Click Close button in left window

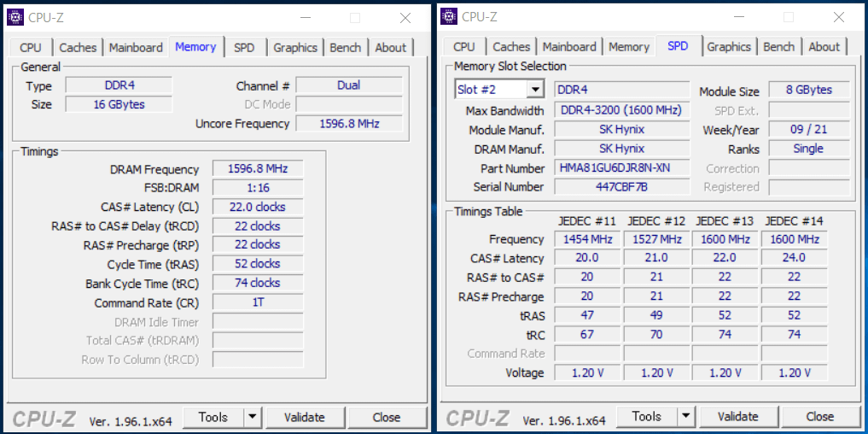387,417
